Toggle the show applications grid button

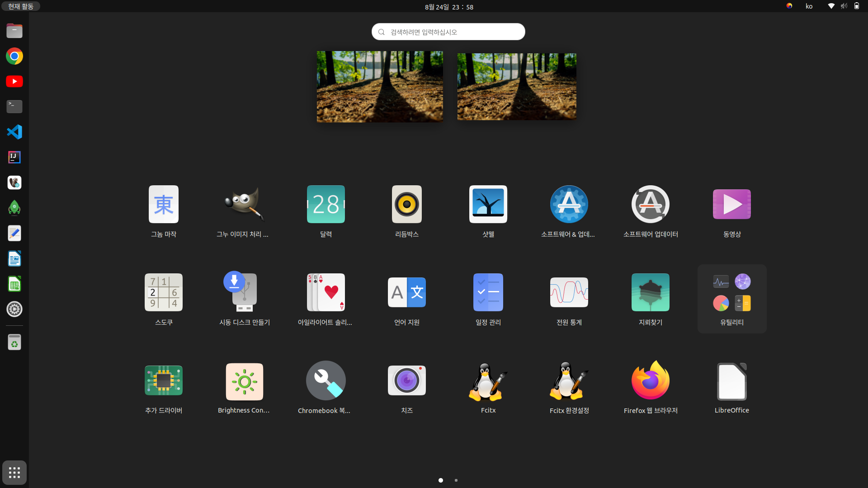[x=14, y=473]
